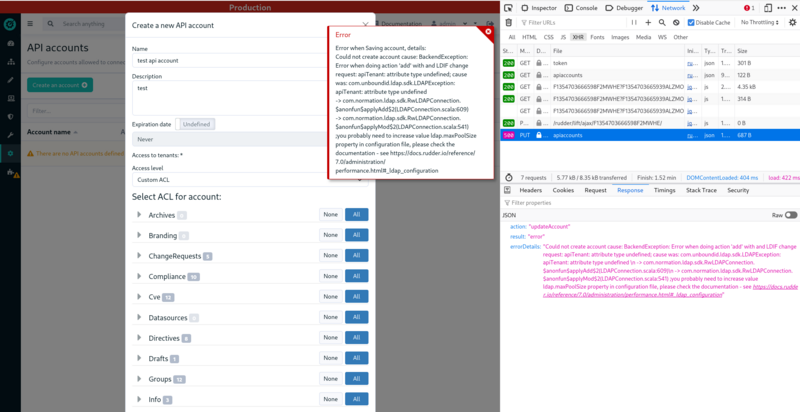Open the plugins icon with warning badge
800x412 pixels.
coord(12,173)
